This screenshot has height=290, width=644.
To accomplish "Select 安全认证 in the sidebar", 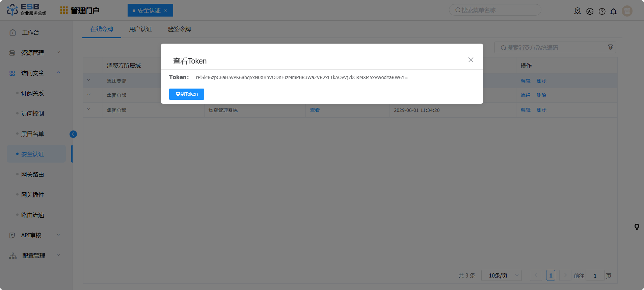I will click(x=36, y=154).
